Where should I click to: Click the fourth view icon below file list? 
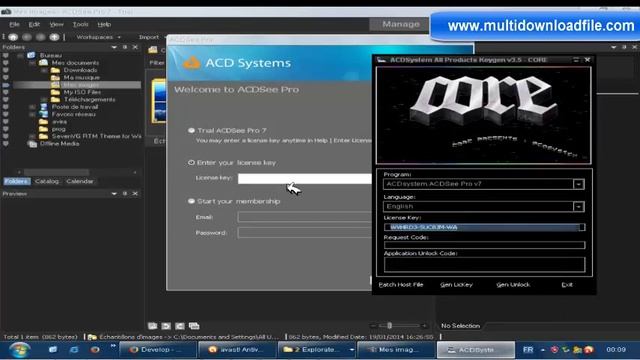(194, 326)
